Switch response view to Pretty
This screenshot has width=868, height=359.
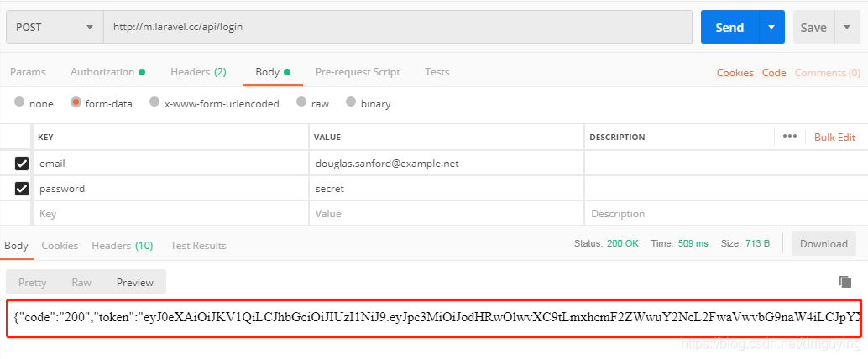[x=32, y=282]
